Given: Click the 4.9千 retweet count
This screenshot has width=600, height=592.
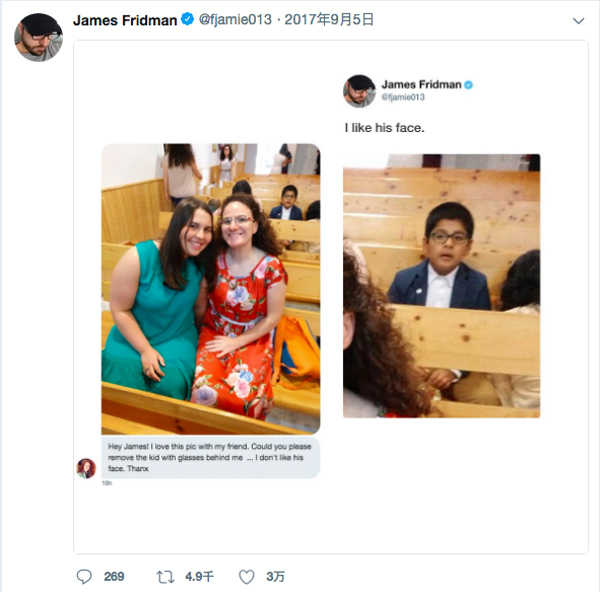Looking at the screenshot, I should tap(200, 576).
